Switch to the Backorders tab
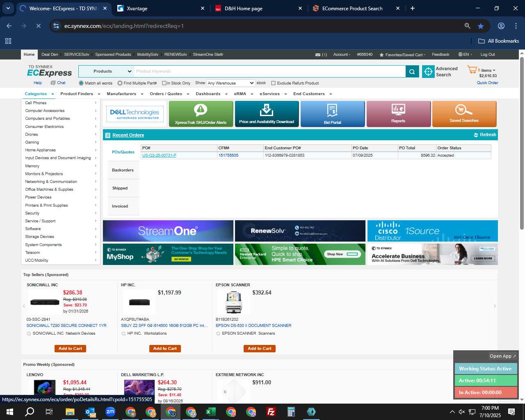Image resolution: width=525 pixels, height=420 pixels. (123, 170)
